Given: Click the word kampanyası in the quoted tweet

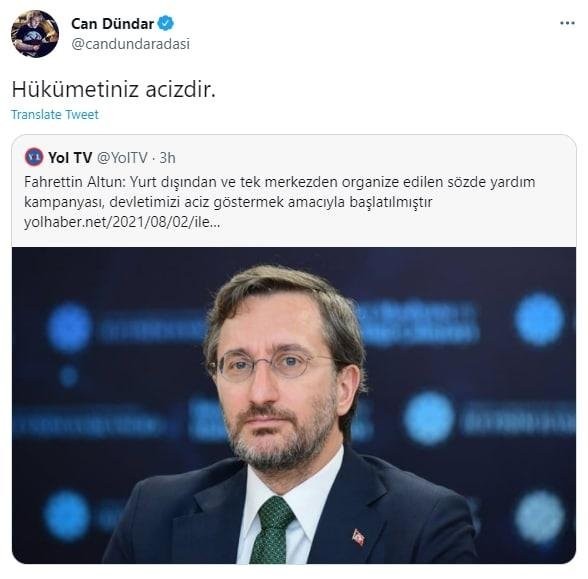Looking at the screenshot, I should [x=63, y=202].
